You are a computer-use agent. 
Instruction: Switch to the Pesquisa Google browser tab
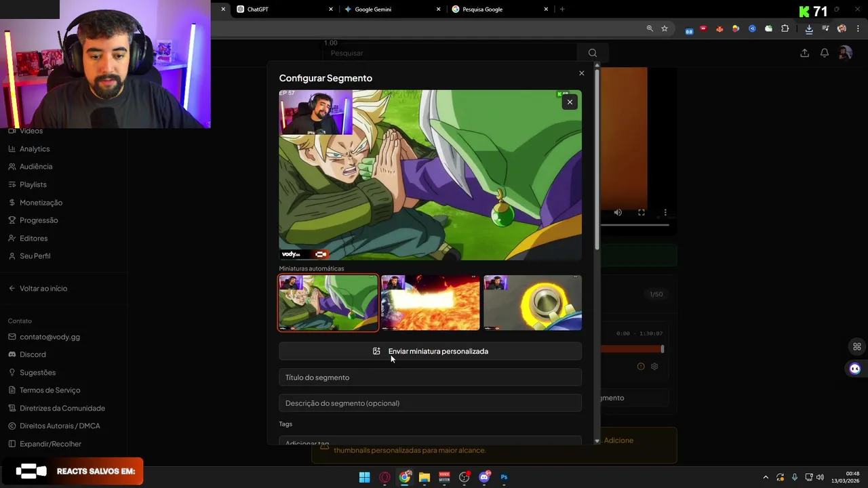[x=500, y=9]
